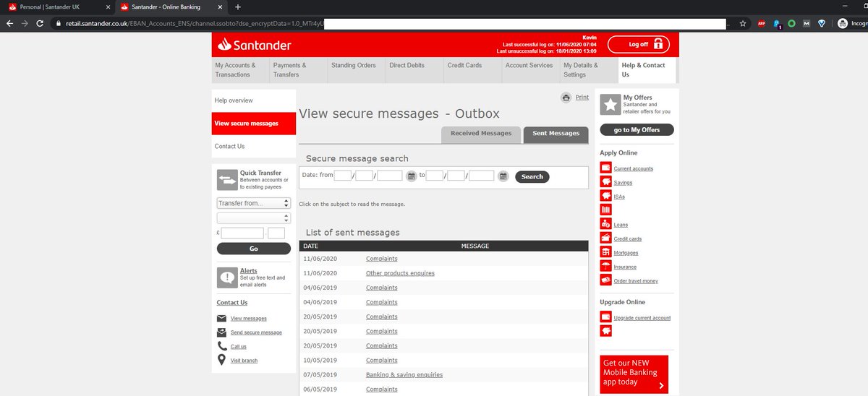Open the 'from' date calendar picker
The width and height of the screenshot is (868, 396).
(411, 176)
